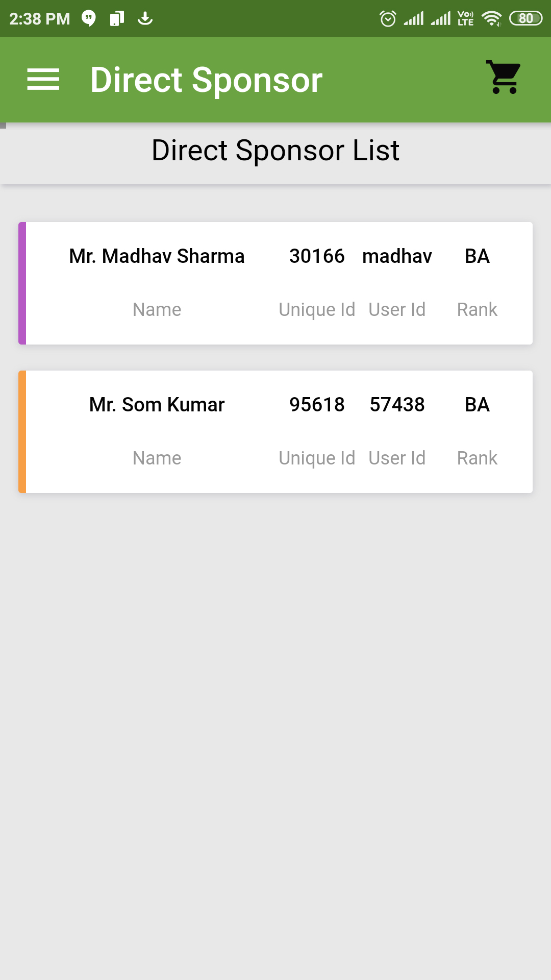Viewport: 551px width, 980px height.
Task: Tap the purple stripe on Madhav's card
Action: pos(22,283)
